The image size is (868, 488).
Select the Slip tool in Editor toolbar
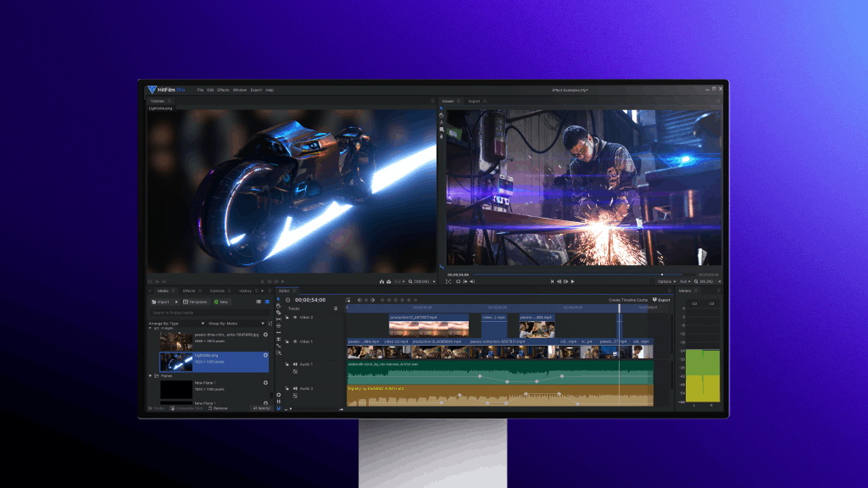tap(278, 319)
